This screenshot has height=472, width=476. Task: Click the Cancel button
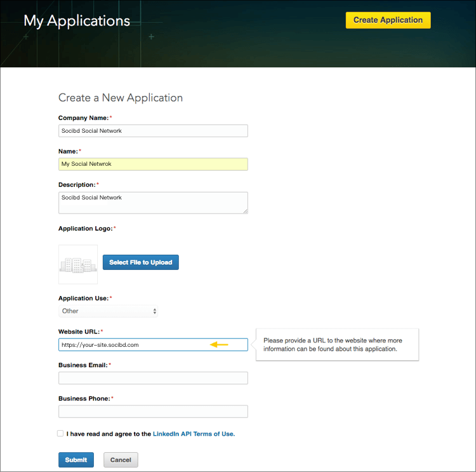(121, 460)
